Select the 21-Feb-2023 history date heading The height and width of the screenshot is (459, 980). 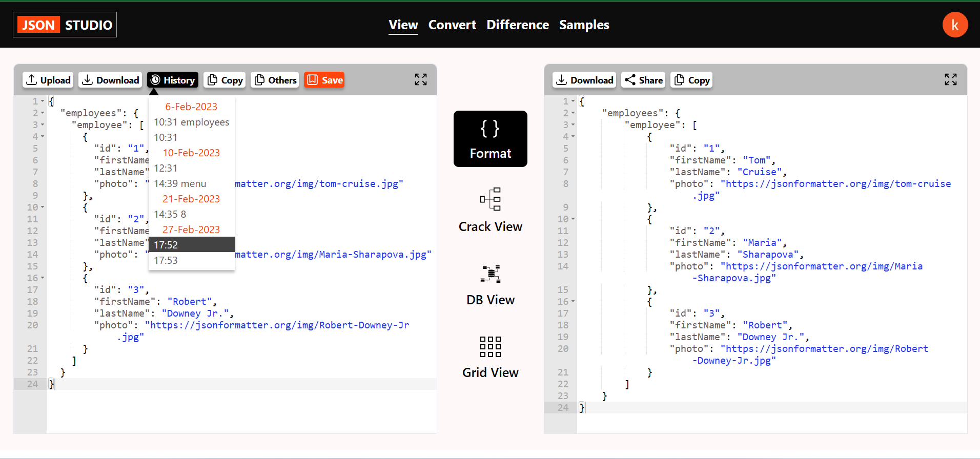(191, 199)
